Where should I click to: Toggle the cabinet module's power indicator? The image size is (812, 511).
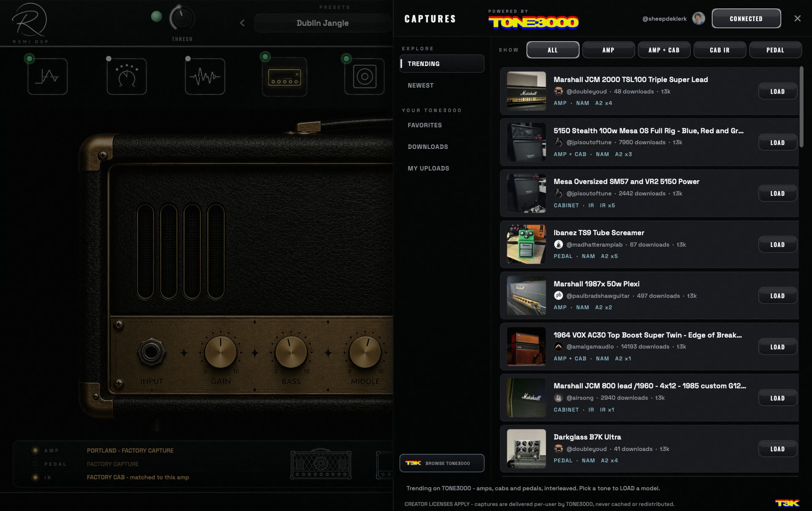click(346, 58)
